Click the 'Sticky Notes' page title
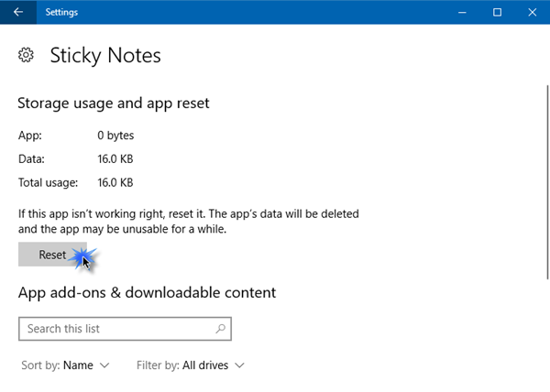550x392 pixels. [x=105, y=55]
